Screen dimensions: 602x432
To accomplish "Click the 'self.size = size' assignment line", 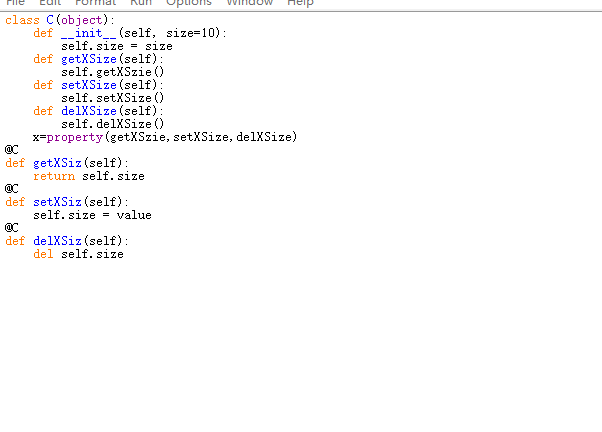I will 116,46.
